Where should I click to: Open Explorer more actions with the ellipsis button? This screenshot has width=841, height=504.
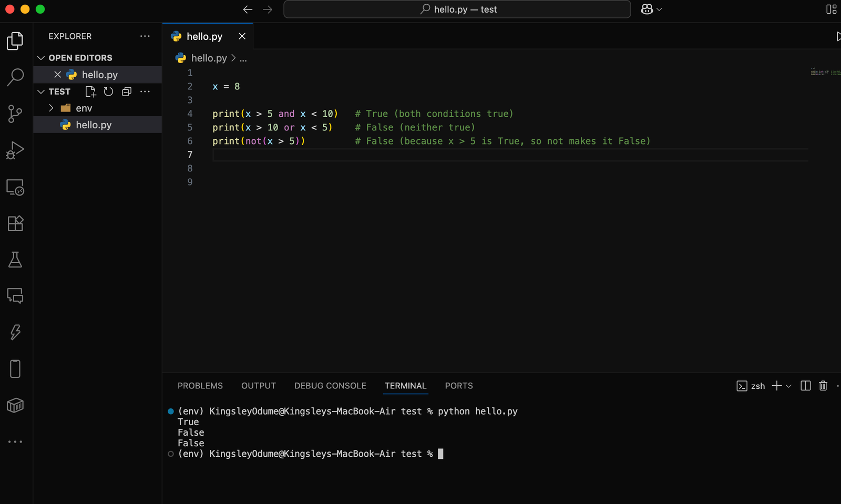coord(145,36)
